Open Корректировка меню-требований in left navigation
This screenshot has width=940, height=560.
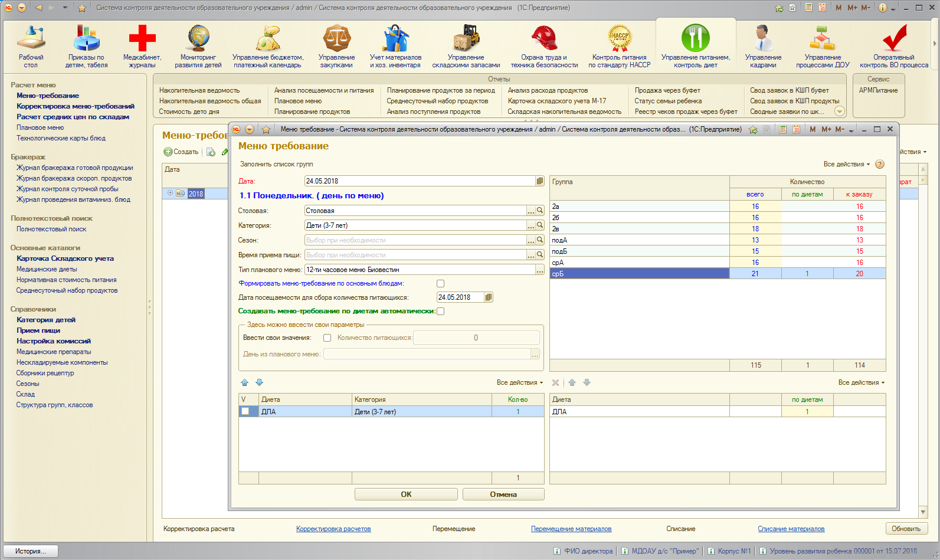click(76, 106)
